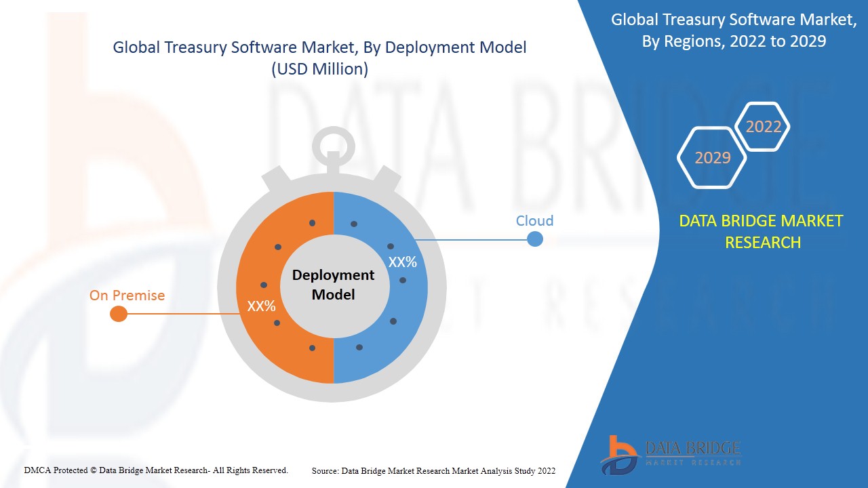Click the Cloud label text
Screen dimensions: 868x488
tap(534, 221)
